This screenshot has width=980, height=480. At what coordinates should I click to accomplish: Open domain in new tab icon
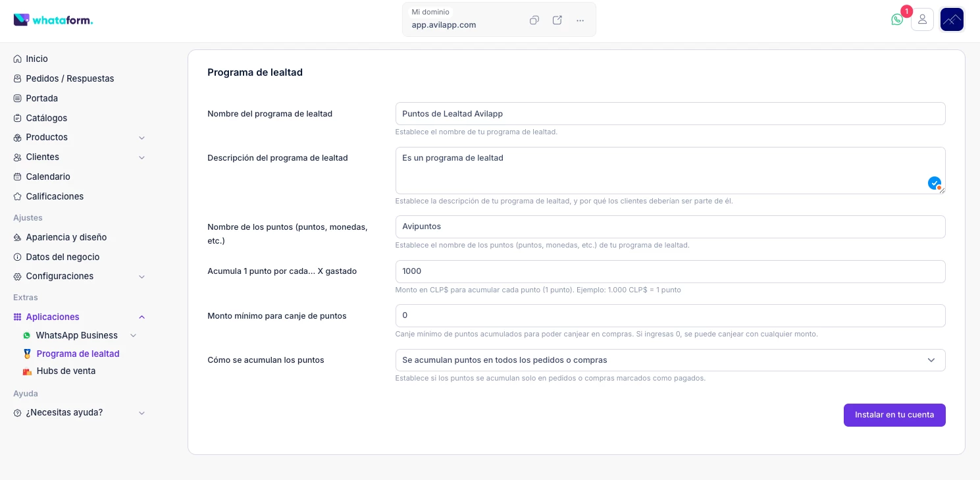tap(557, 20)
